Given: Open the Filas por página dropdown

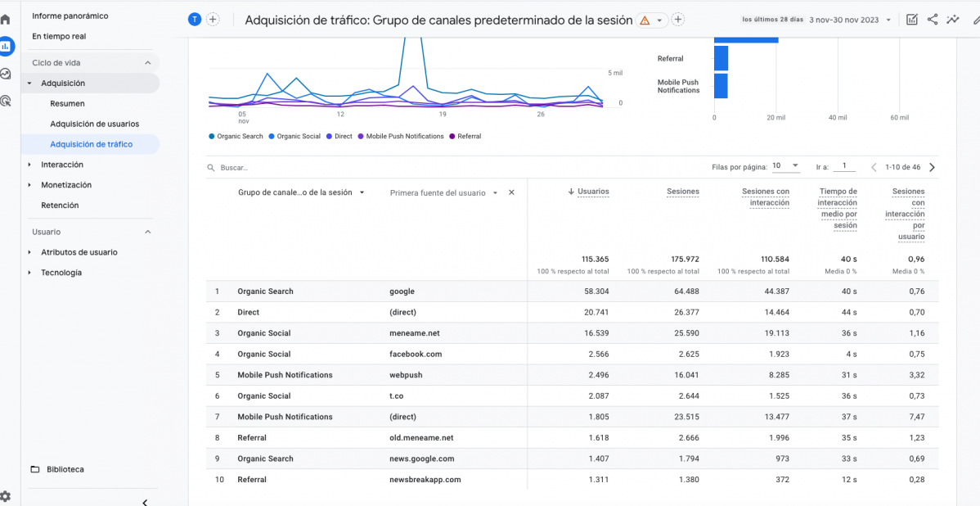Looking at the screenshot, I should (x=786, y=165).
